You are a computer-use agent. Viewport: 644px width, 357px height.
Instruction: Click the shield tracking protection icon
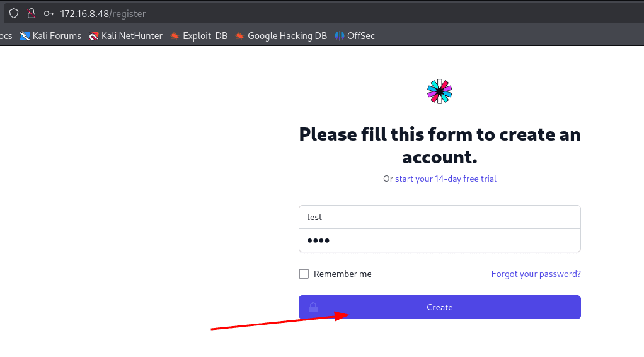[14, 14]
